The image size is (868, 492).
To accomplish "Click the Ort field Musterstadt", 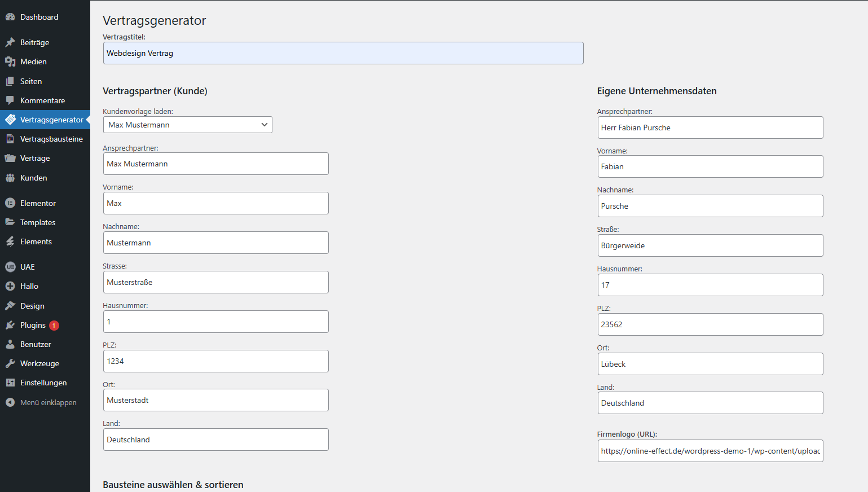I will click(215, 400).
